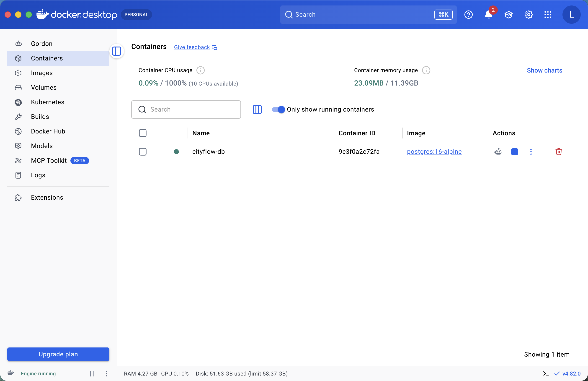Click Disk 51.63 GB used status entry

241,373
